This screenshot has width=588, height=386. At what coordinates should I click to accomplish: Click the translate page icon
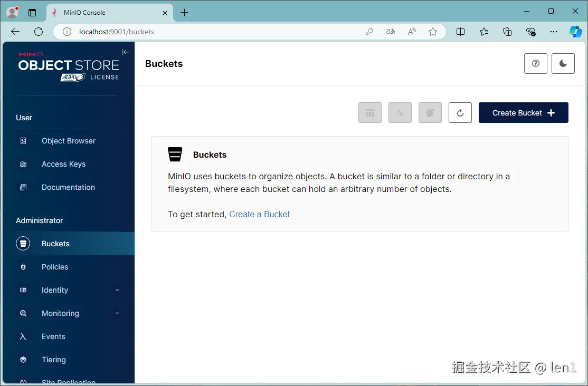[x=391, y=32]
